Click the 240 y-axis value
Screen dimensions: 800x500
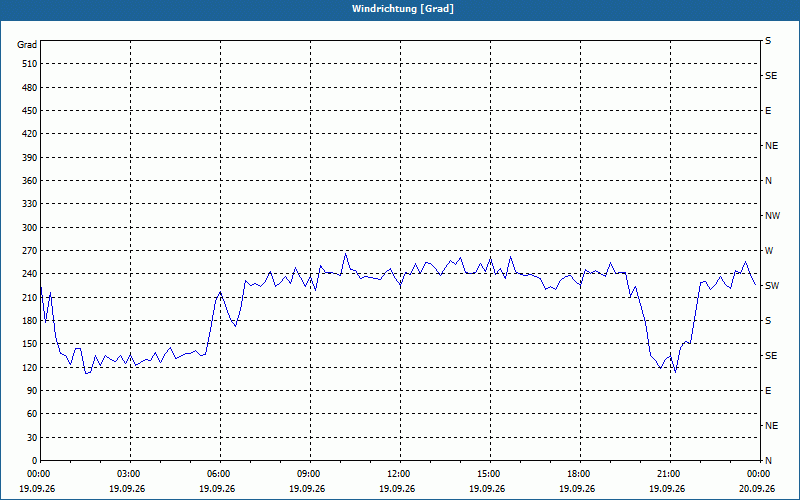point(29,273)
